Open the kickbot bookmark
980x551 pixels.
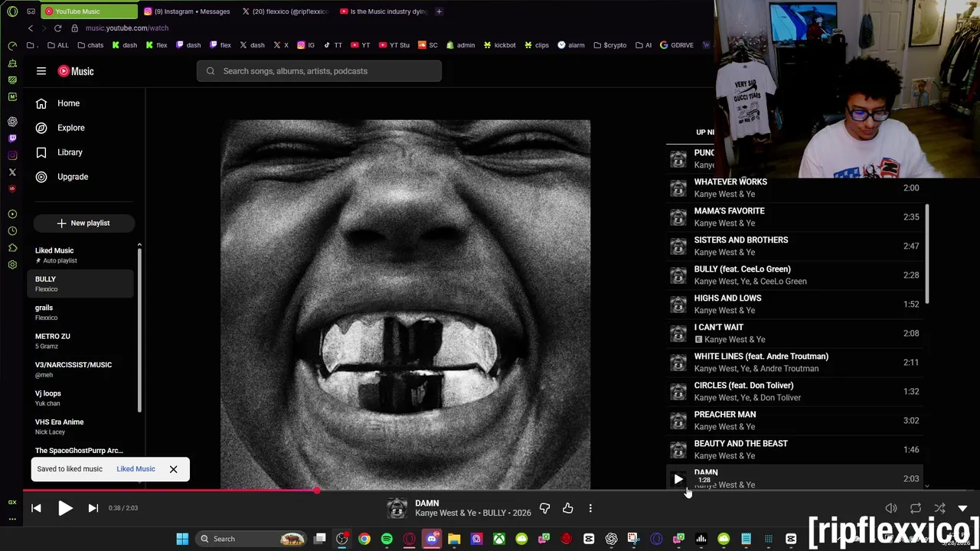point(500,45)
